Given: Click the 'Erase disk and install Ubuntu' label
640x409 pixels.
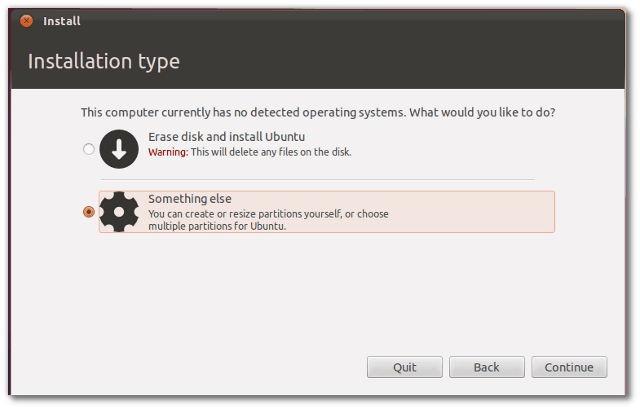Looking at the screenshot, I should pos(227,137).
